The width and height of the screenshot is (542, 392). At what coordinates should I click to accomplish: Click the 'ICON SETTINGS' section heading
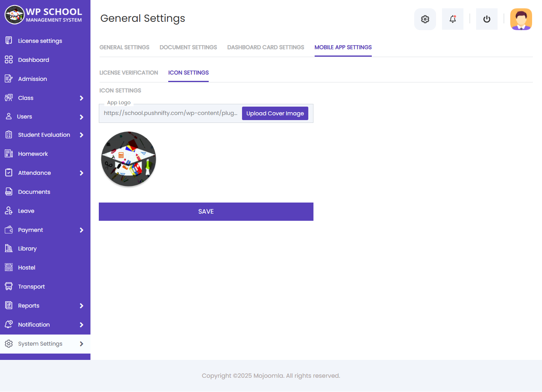pyautogui.click(x=120, y=90)
